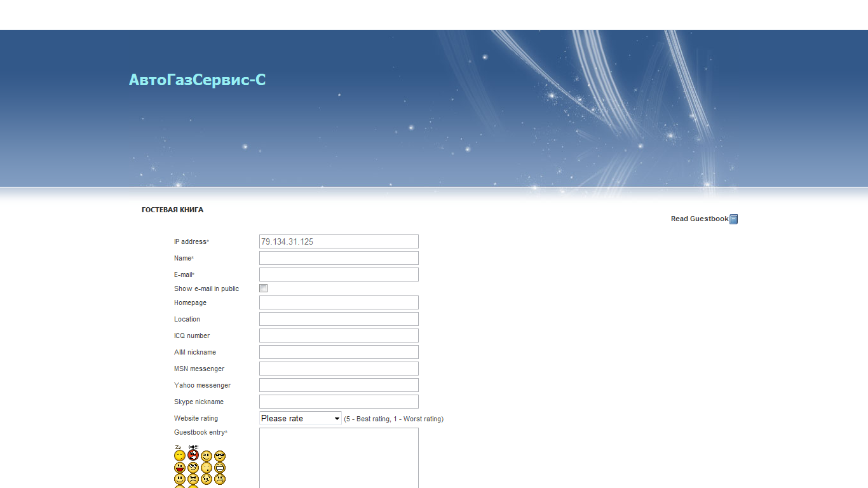Screen dimensions: 868x488
Task: Focus the ICQ number field
Action: tap(339, 335)
